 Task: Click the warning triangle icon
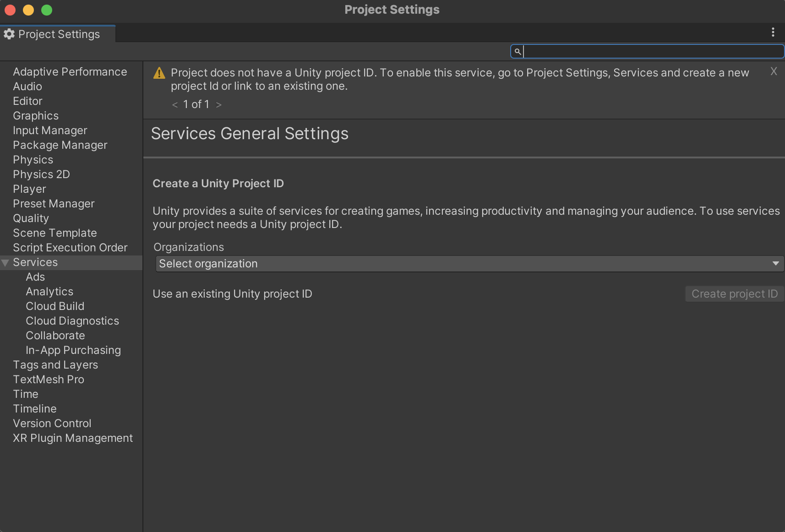tap(159, 73)
